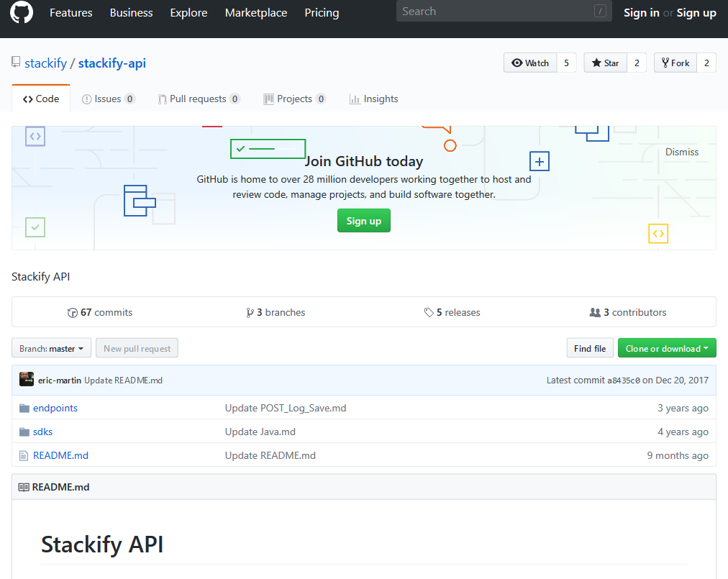Image resolution: width=728 pixels, height=579 pixels.
Task: Open the endpoints folder
Action: click(x=55, y=408)
